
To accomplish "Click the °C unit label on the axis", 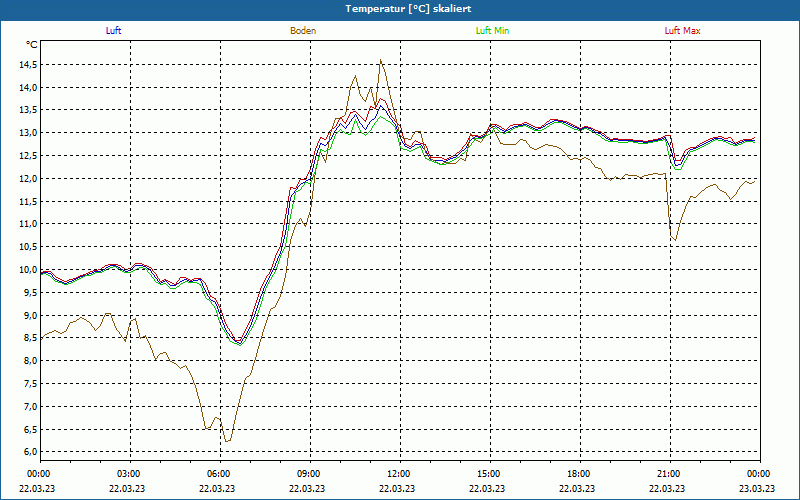I will (32, 45).
